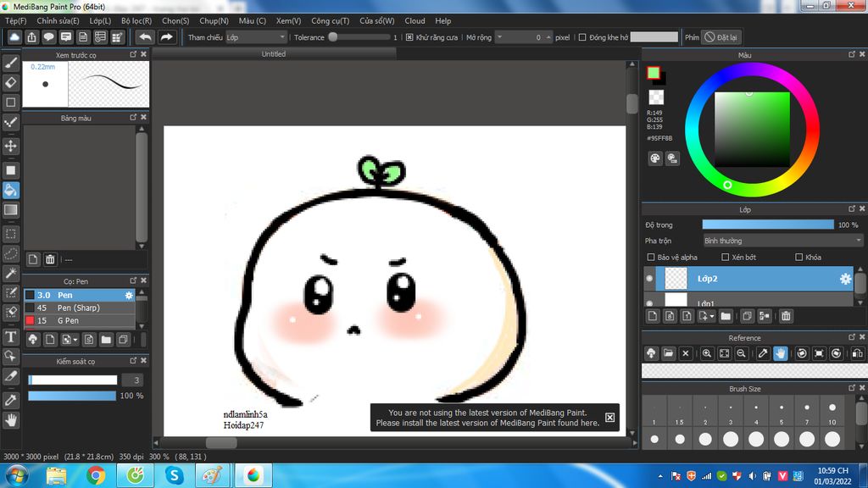
Task: Select the Move tool
Action: click(10, 146)
